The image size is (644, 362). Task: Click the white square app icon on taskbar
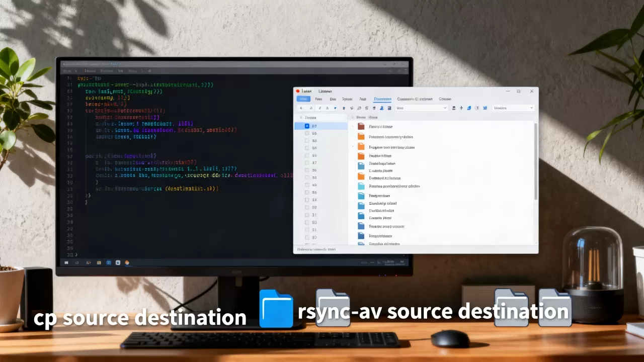click(118, 262)
